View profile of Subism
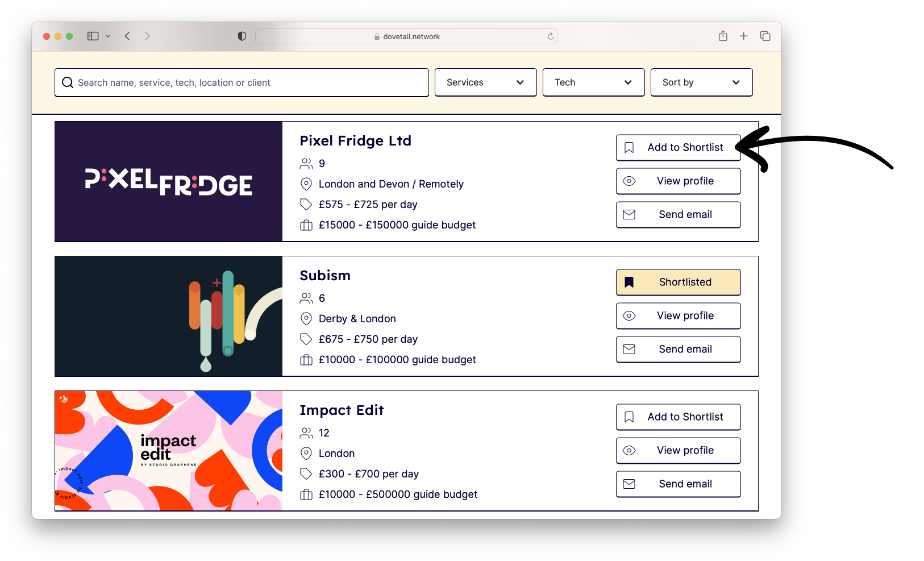Image resolution: width=924 pixels, height=561 pixels. click(678, 315)
